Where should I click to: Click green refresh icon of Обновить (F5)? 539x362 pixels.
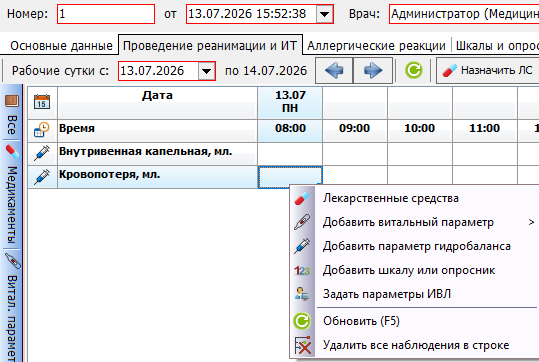click(x=302, y=321)
